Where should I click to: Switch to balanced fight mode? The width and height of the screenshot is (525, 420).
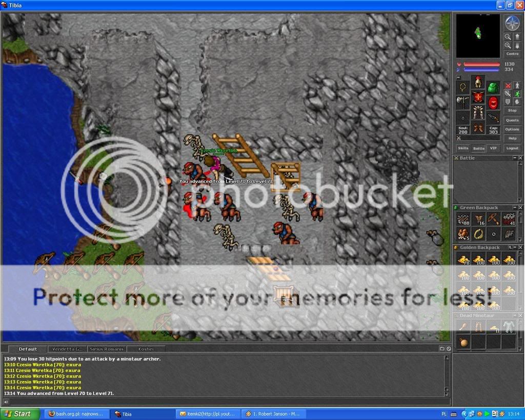click(x=508, y=94)
